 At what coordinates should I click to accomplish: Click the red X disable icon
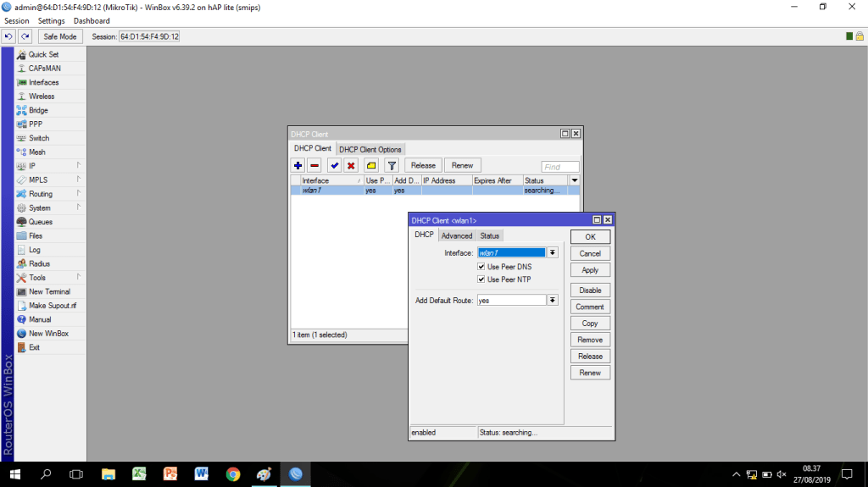point(350,165)
